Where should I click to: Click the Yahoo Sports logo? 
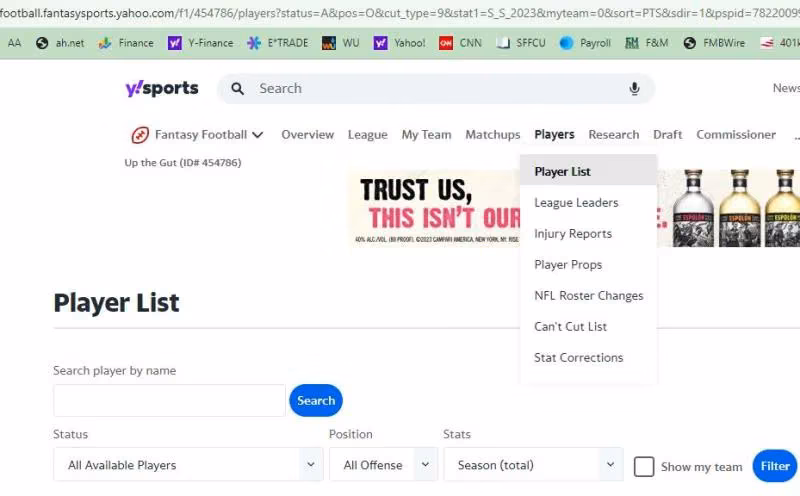(162, 88)
